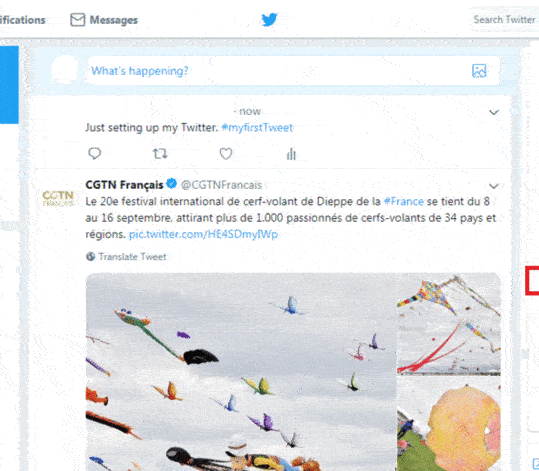
Task: Like the first tweet with heart
Action: (x=226, y=153)
